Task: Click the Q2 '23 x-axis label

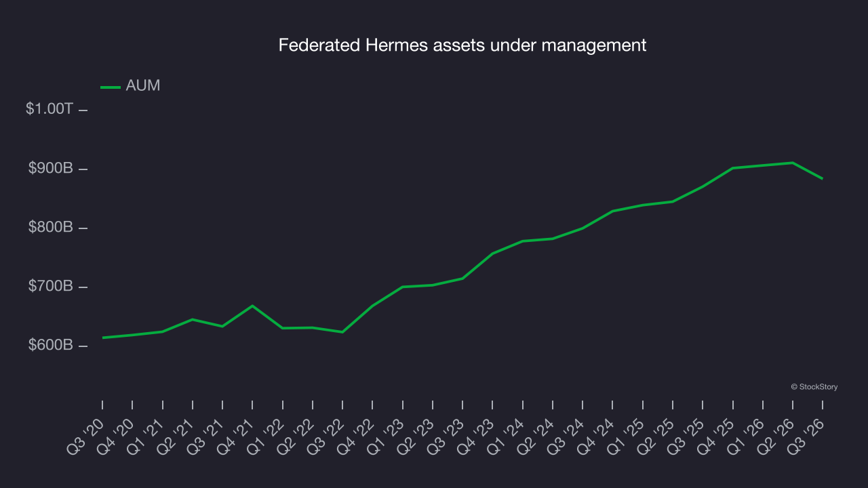Action: point(416,436)
